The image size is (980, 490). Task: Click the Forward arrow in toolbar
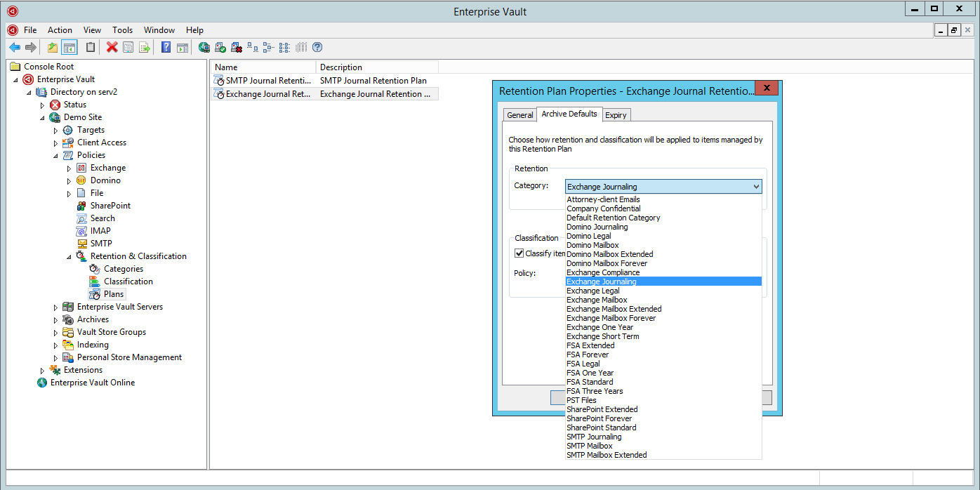[30, 47]
